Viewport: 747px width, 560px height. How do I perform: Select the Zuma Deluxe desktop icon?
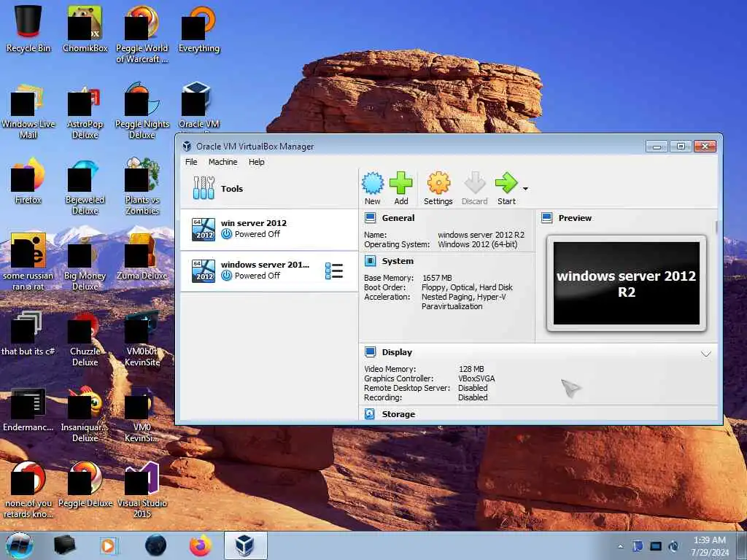142,257
